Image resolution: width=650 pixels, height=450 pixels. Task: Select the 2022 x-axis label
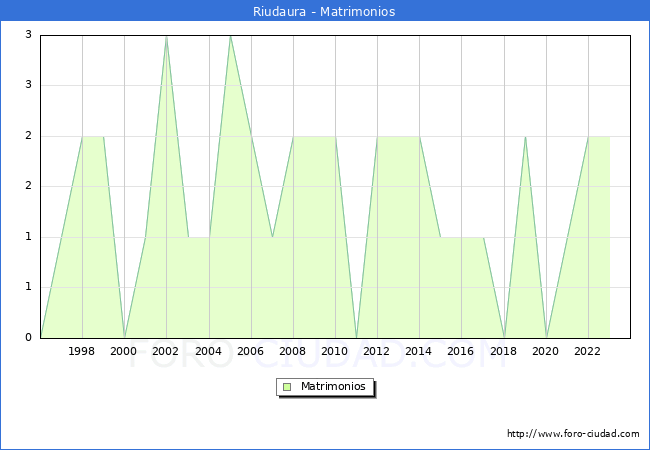click(587, 351)
